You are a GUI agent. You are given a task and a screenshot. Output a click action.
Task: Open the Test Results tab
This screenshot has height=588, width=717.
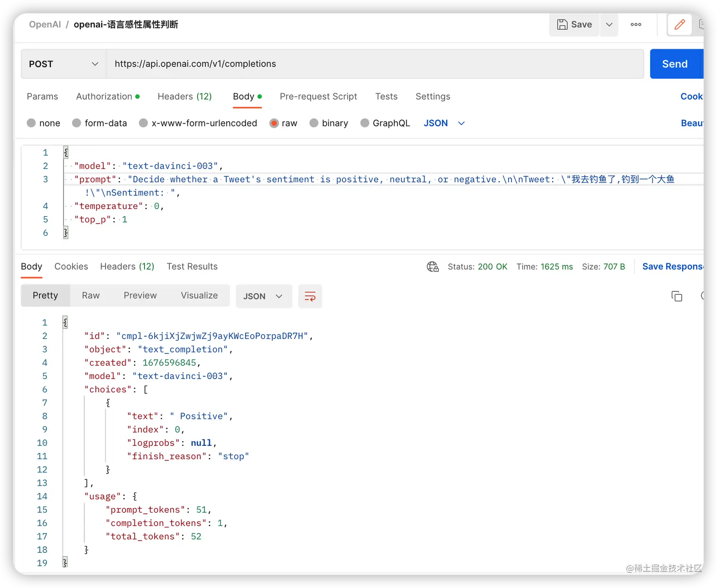[x=192, y=266]
